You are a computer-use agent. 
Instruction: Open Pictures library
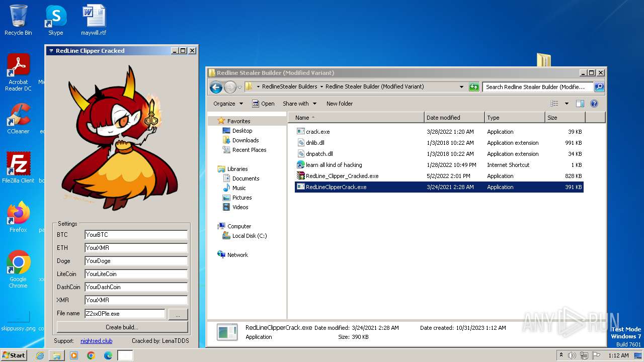pyautogui.click(x=242, y=198)
